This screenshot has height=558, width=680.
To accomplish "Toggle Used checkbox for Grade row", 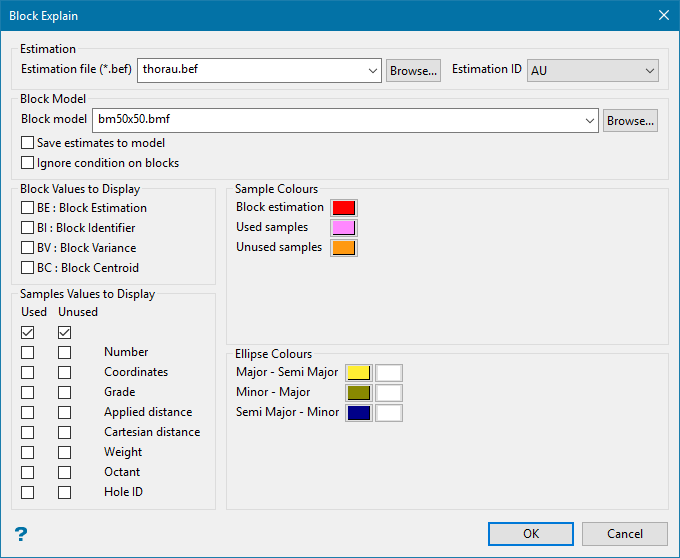I will tap(28, 392).
